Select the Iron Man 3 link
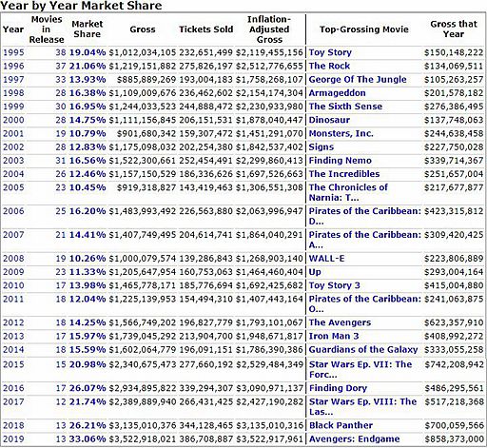The image size is (487, 448). click(x=334, y=336)
